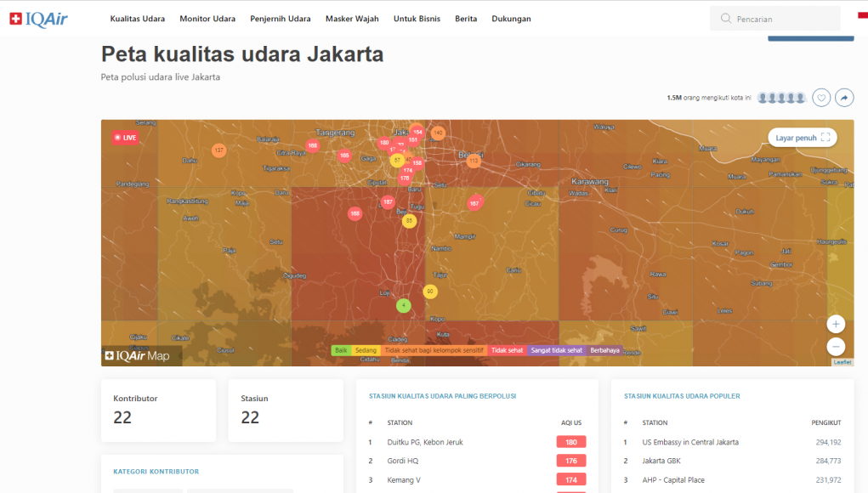Zoom in the map with plus button
868x493 pixels.
(836, 324)
